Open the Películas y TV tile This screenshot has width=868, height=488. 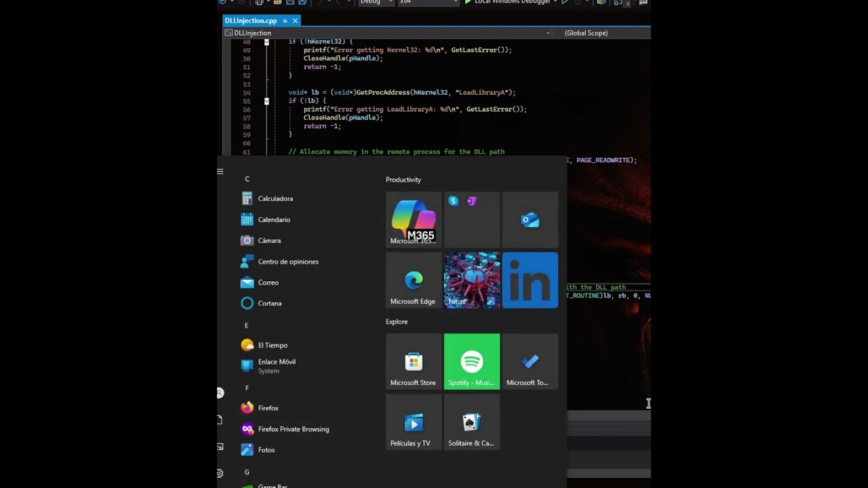pos(414,422)
